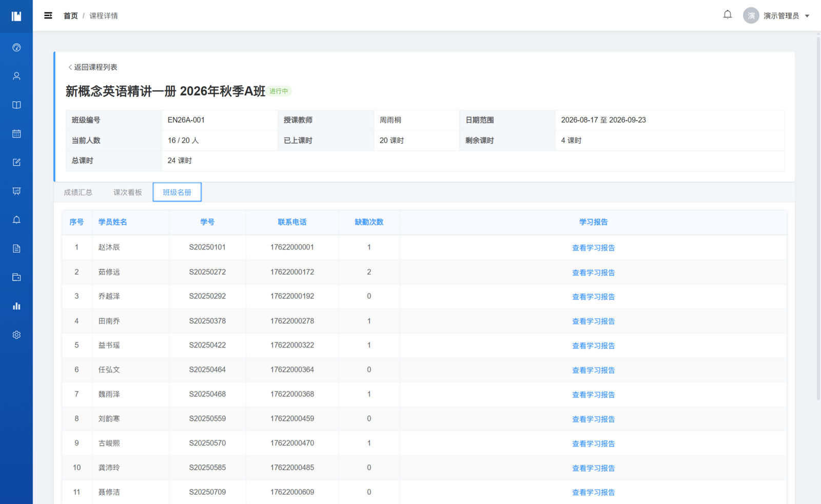Click the app logo icon in sidebar
The height and width of the screenshot is (504, 821).
(x=16, y=16)
